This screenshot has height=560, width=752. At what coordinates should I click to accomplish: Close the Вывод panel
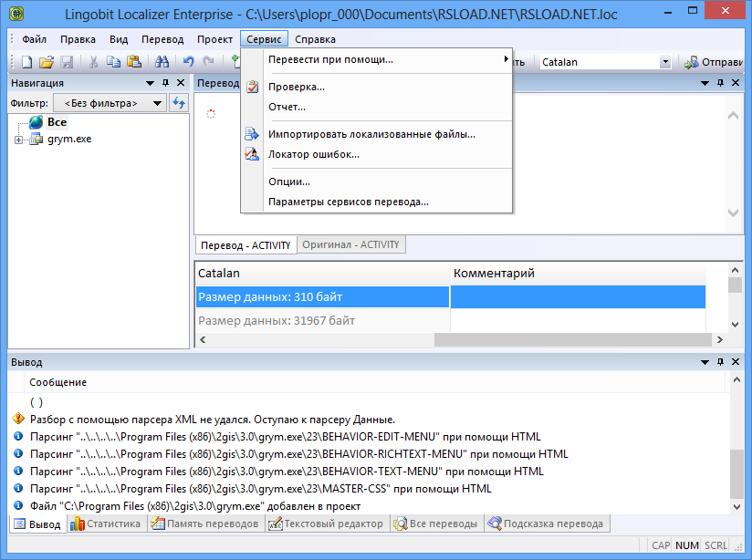coord(736,362)
